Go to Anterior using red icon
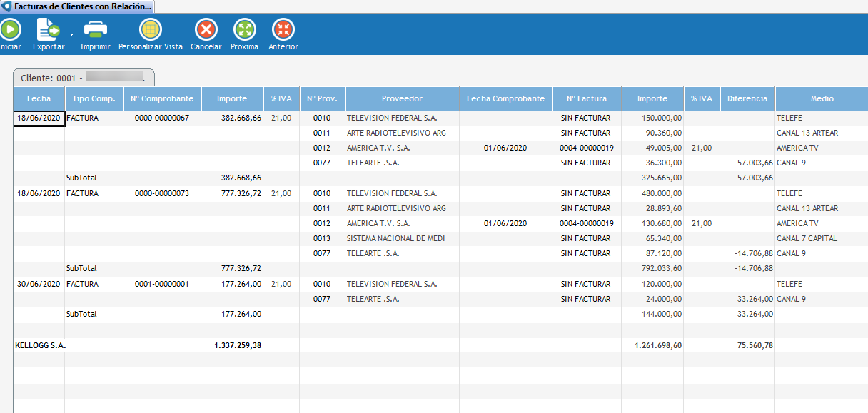 (x=283, y=30)
